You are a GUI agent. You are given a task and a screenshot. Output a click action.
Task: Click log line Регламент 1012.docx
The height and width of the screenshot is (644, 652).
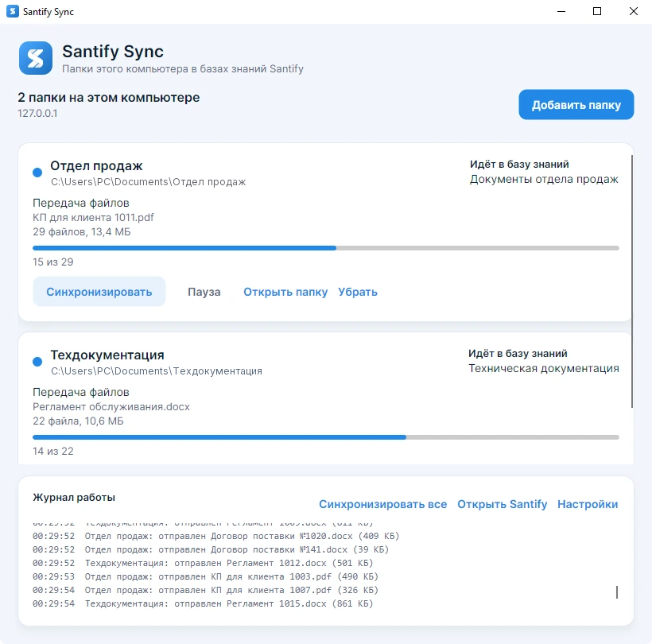[203, 564]
